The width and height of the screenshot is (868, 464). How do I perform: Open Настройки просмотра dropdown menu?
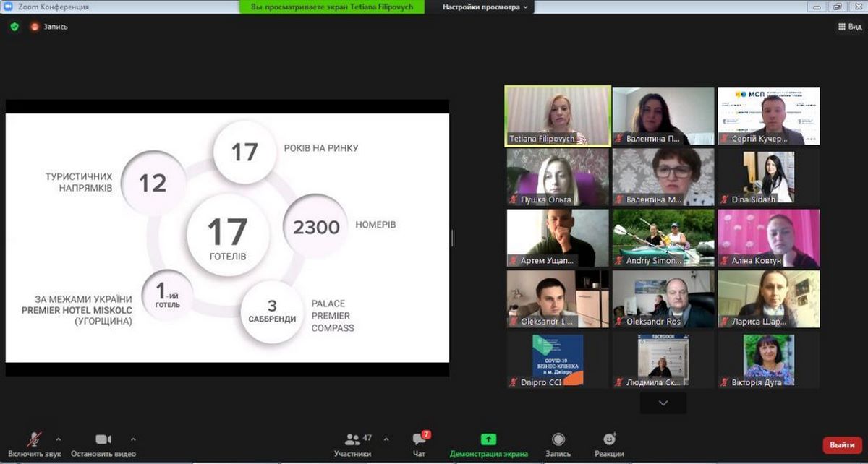pos(485,7)
